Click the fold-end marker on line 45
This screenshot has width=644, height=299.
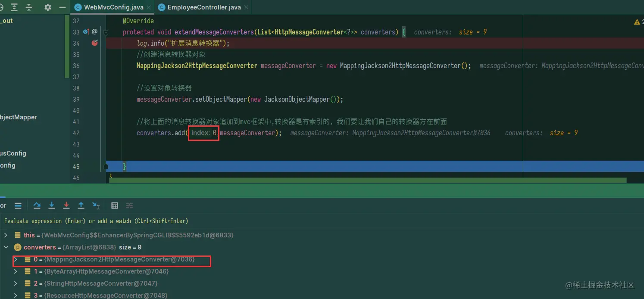click(106, 166)
